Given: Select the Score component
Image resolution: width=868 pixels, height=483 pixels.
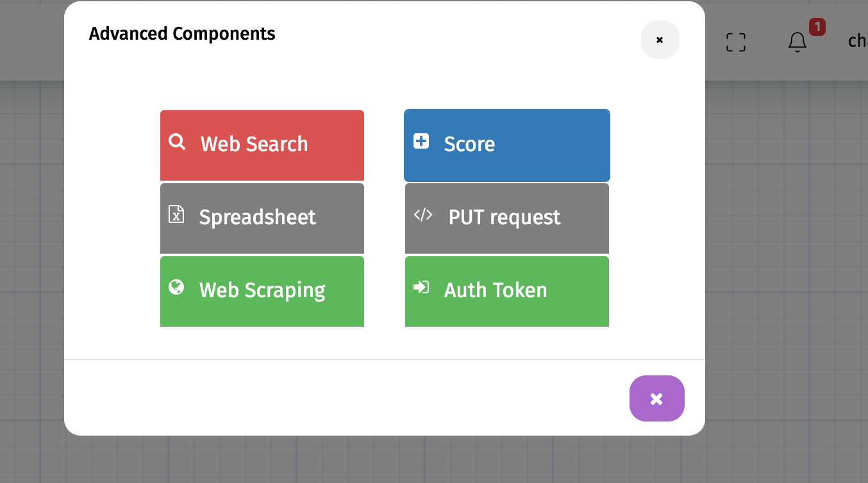Looking at the screenshot, I should pos(506,145).
